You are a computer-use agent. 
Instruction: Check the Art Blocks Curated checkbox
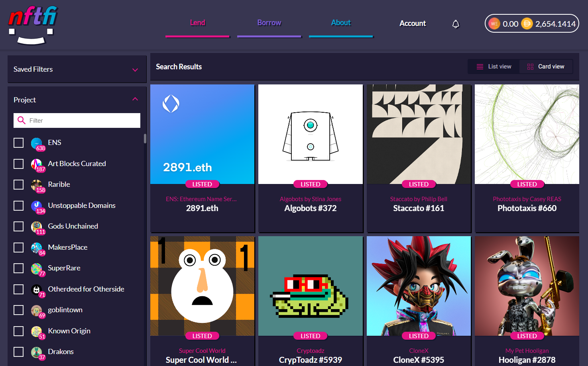[19, 164]
